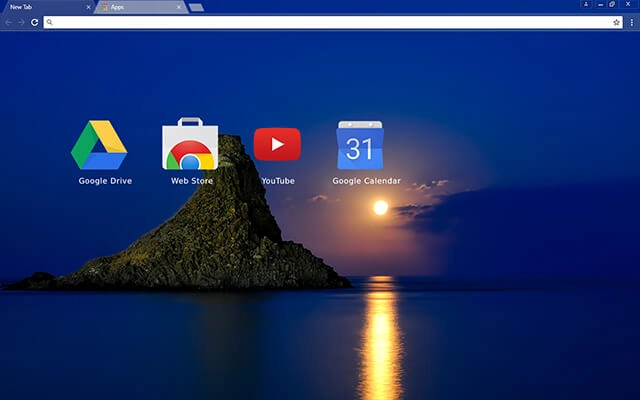Screen dimensions: 640x400
Task: Close the browser window
Action: [x=628, y=4]
